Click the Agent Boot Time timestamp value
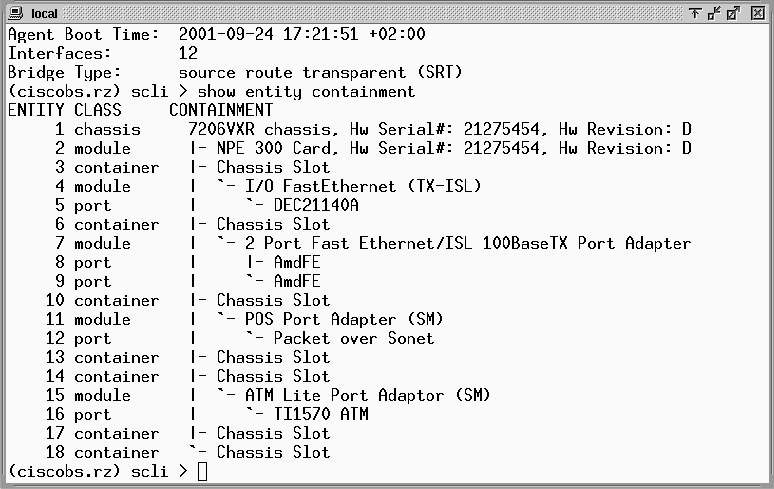Viewport: 774px width, 489px height. (301, 34)
